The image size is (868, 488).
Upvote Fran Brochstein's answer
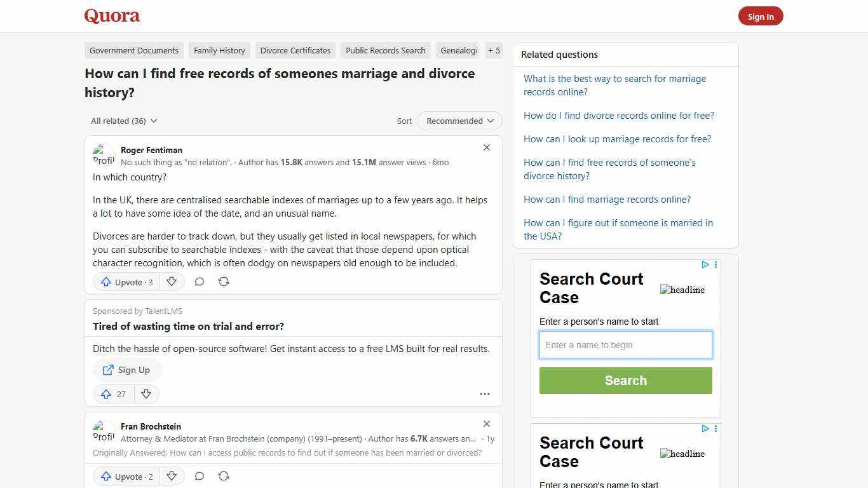tap(125, 476)
